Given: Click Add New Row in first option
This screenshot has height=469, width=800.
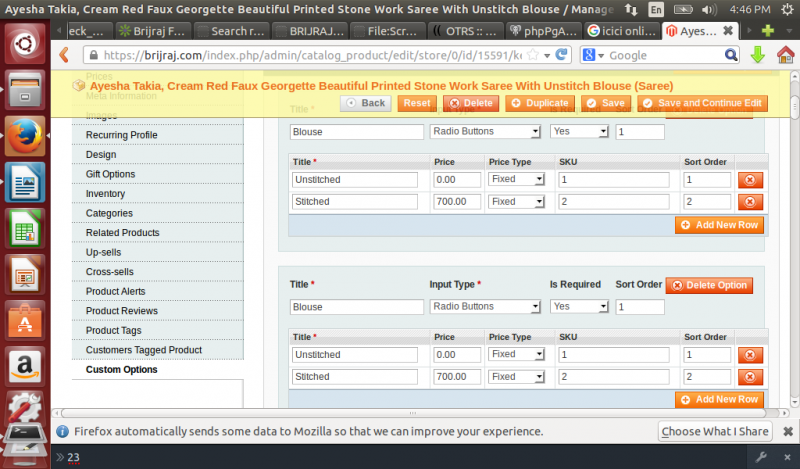Looking at the screenshot, I should click(719, 225).
